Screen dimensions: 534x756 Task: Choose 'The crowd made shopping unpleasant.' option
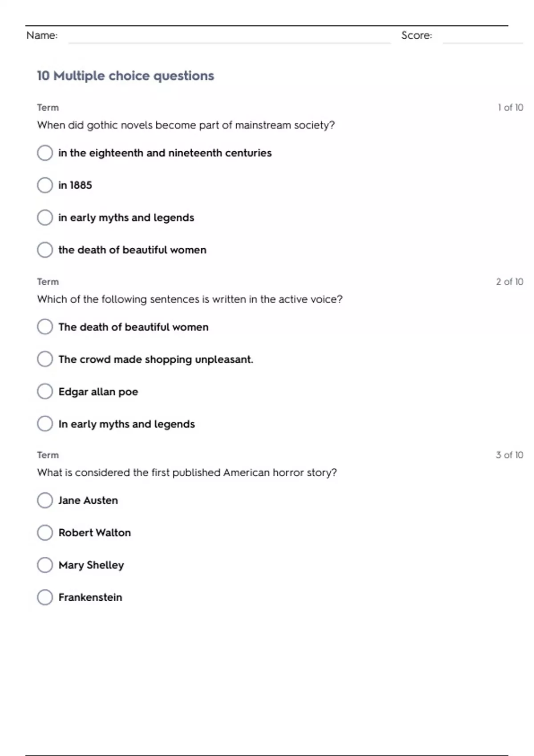pyautogui.click(x=45, y=359)
